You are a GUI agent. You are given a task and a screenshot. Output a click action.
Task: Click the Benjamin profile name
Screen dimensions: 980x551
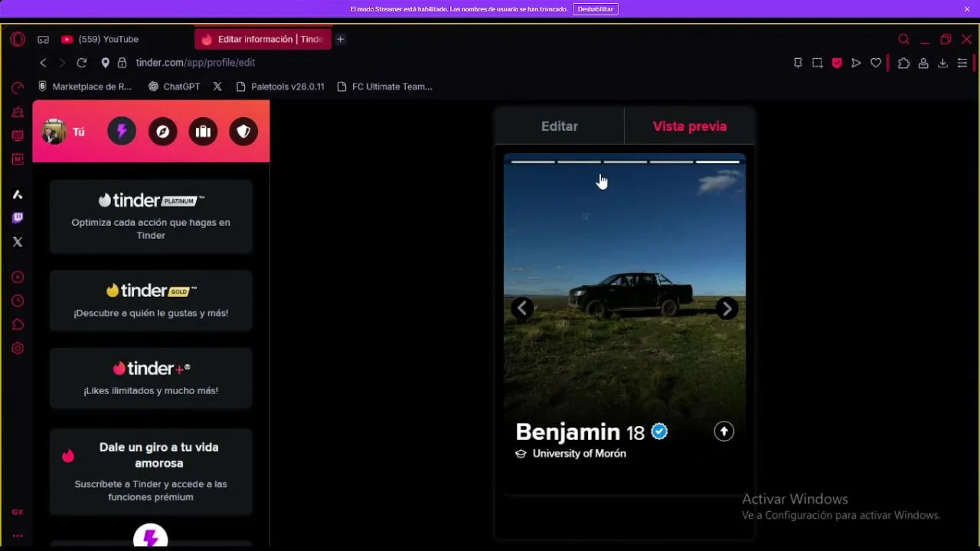pos(567,432)
